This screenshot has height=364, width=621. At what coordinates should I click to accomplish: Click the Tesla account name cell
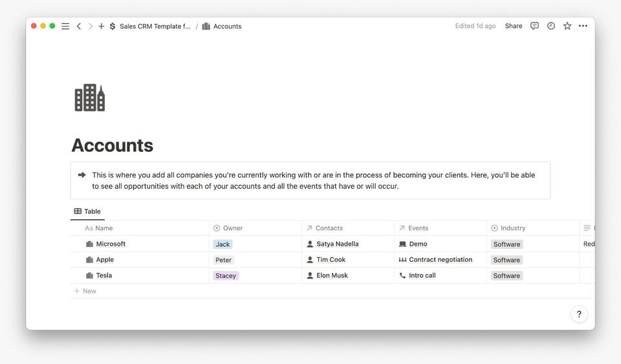(x=103, y=275)
